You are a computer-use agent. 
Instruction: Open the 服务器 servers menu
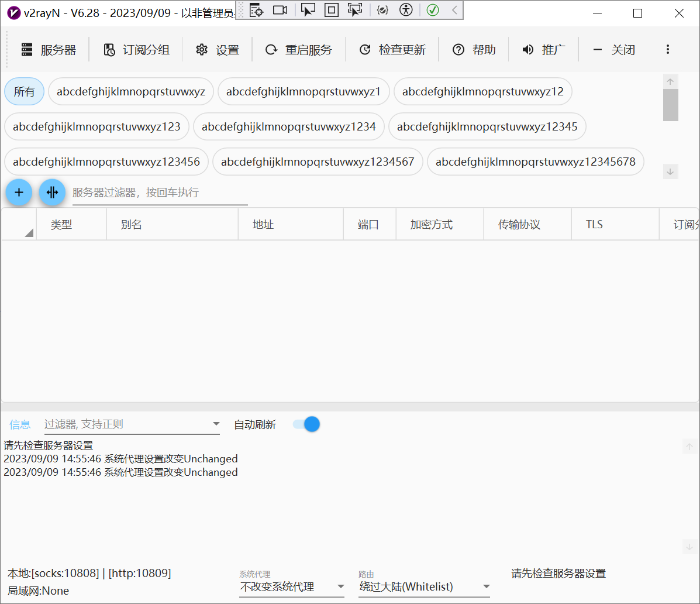(49, 50)
